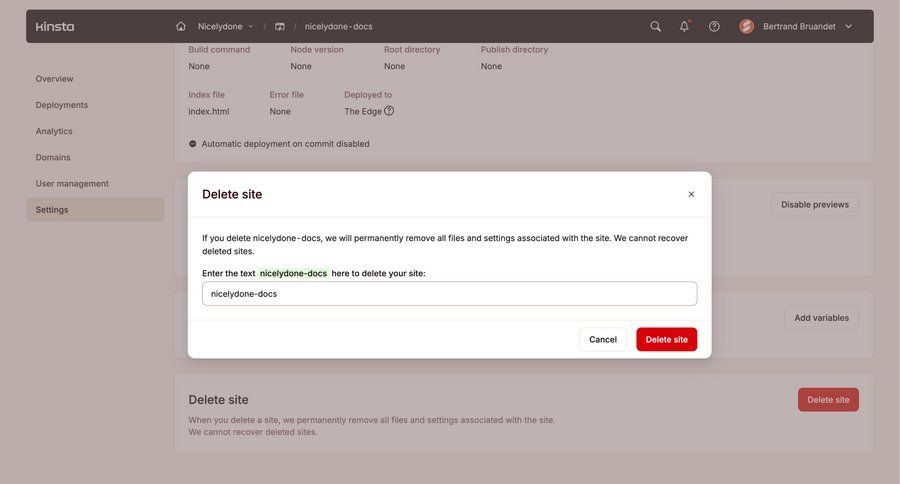This screenshot has width=900, height=484.
Task: Click nicelydone-docs breadcrumb link
Action: pyautogui.click(x=338, y=26)
